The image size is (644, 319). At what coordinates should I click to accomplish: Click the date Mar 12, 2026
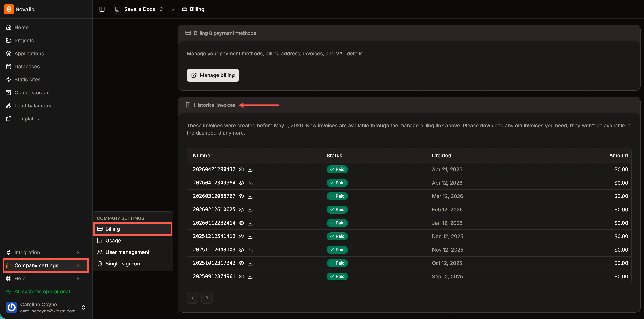[x=447, y=196]
